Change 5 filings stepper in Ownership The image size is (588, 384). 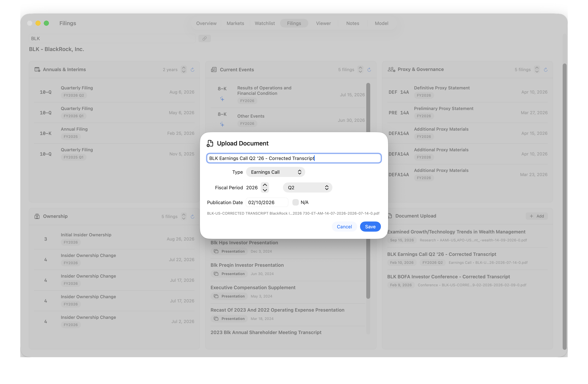184,217
